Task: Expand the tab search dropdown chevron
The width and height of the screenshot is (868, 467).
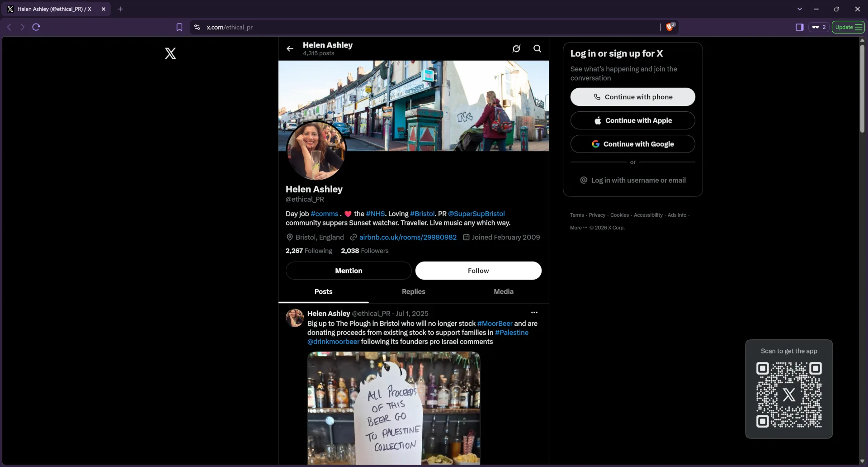Action: point(799,9)
